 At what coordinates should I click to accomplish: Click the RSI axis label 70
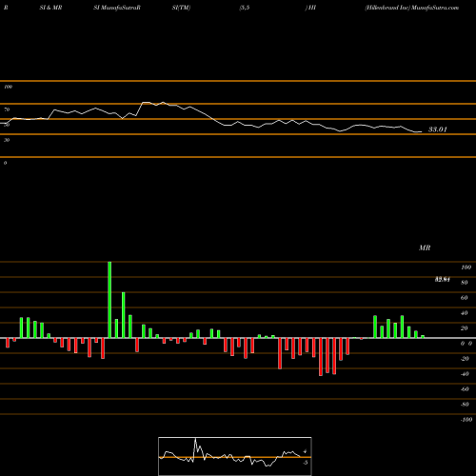click(7, 109)
